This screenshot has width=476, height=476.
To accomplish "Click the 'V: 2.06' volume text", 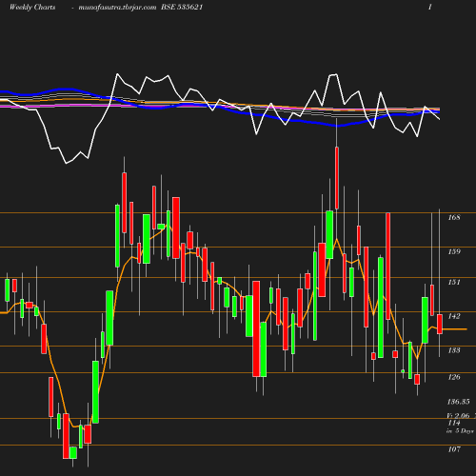I will coord(458,416).
